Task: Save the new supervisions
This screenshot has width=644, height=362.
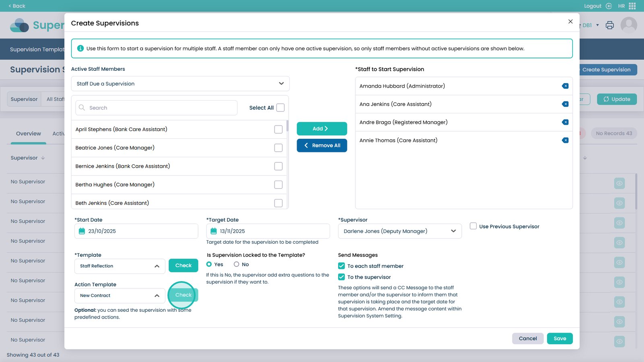Action: [560, 339]
